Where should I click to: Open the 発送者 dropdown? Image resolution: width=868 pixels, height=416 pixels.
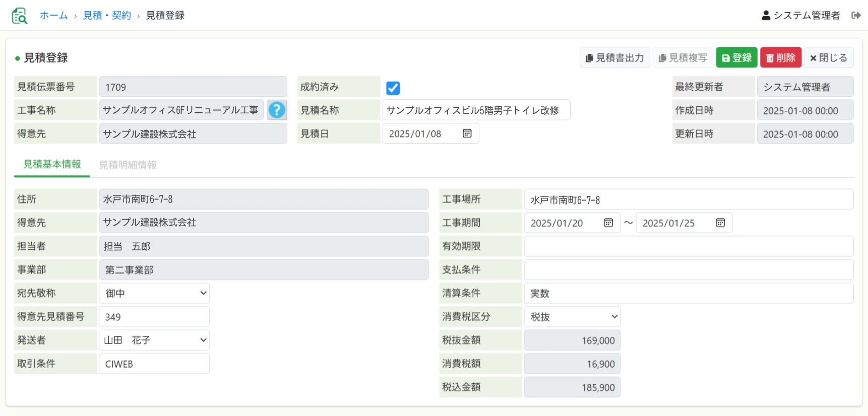pyautogui.click(x=154, y=340)
